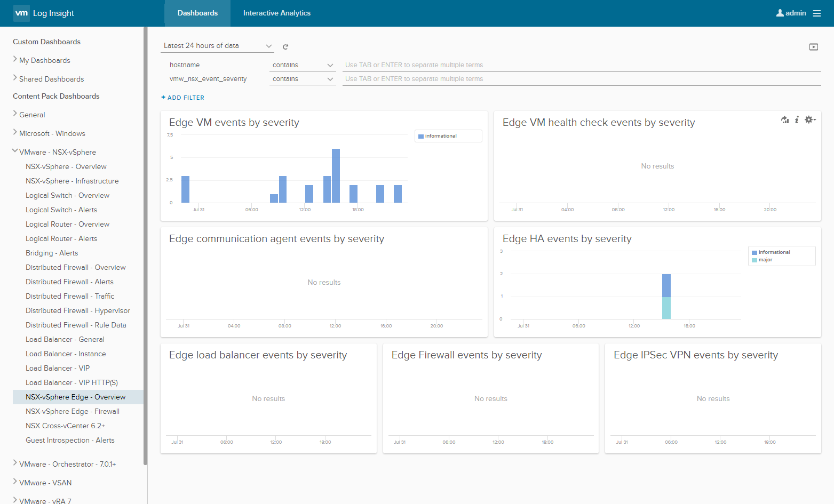Switch to Interactive Analytics tab
834x504 pixels.
276,13
